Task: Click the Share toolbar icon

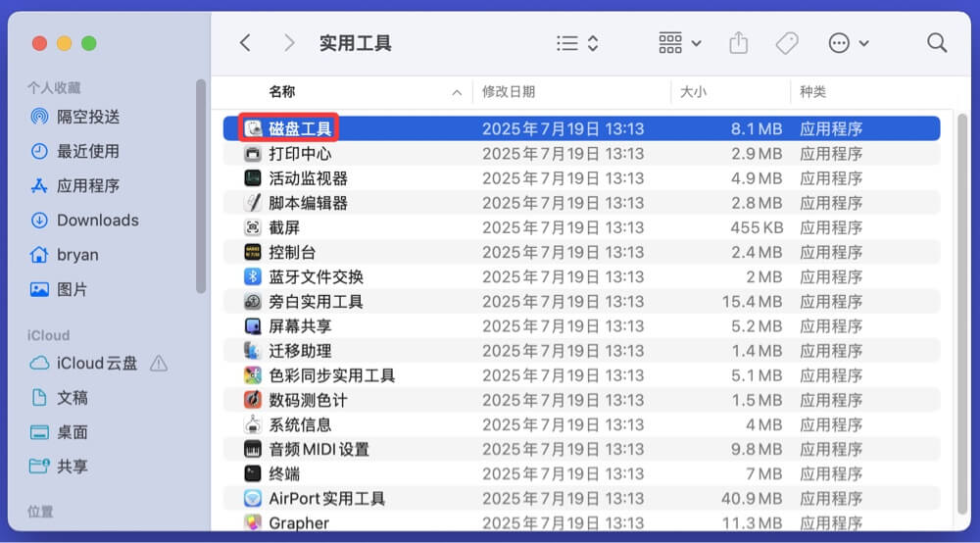Action: click(738, 43)
